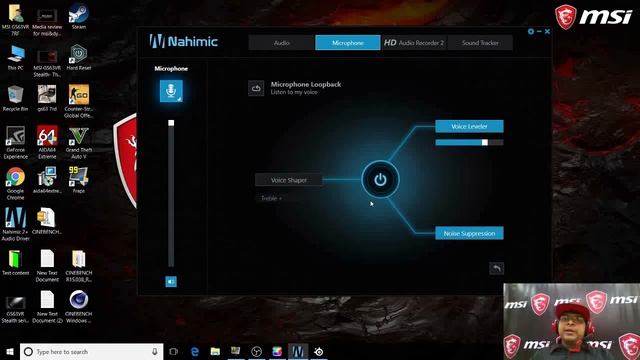
Task: Minimize the Nahimic window
Action: [539, 31]
